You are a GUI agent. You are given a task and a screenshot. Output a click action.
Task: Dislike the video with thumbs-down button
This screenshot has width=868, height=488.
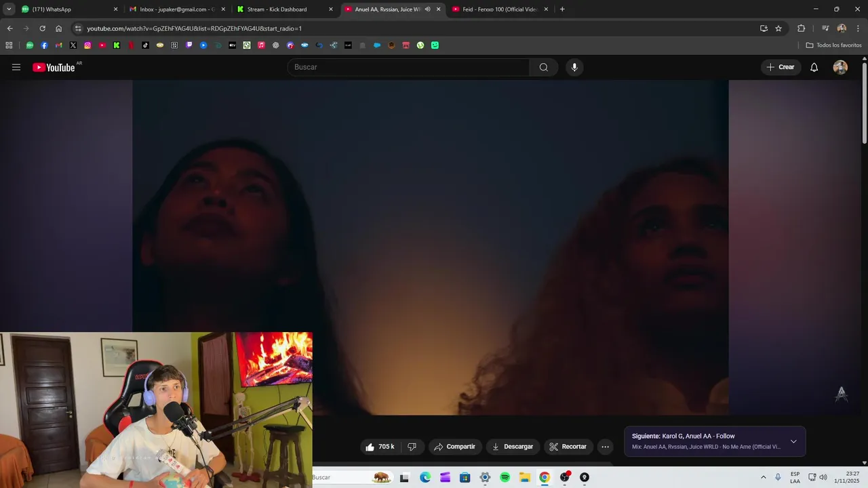pyautogui.click(x=412, y=447)
